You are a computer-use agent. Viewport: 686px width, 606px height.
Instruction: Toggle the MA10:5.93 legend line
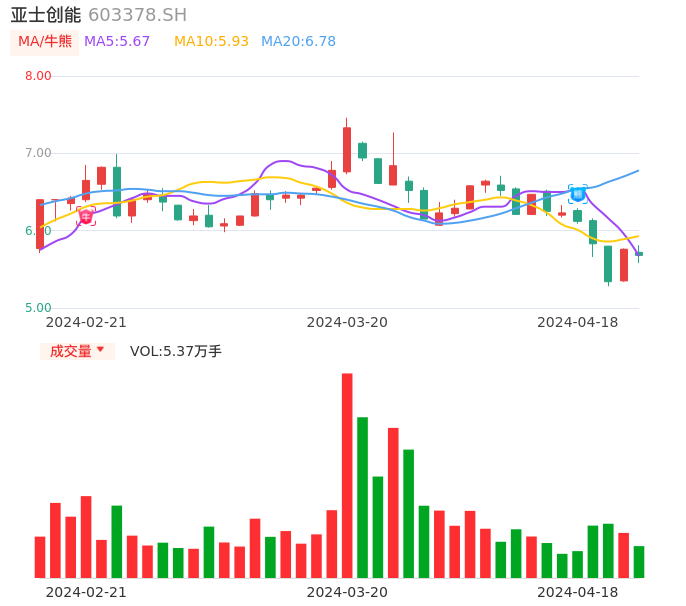[x=211, y=41]
